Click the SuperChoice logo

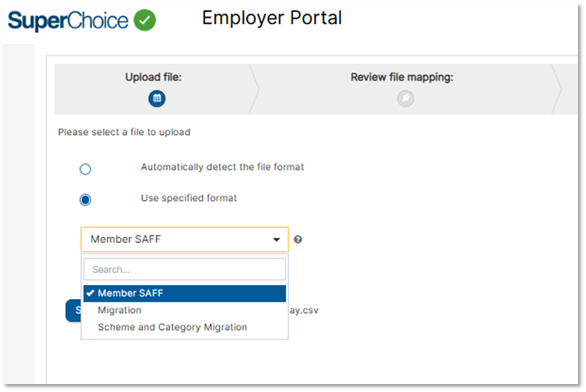[67, 20]
